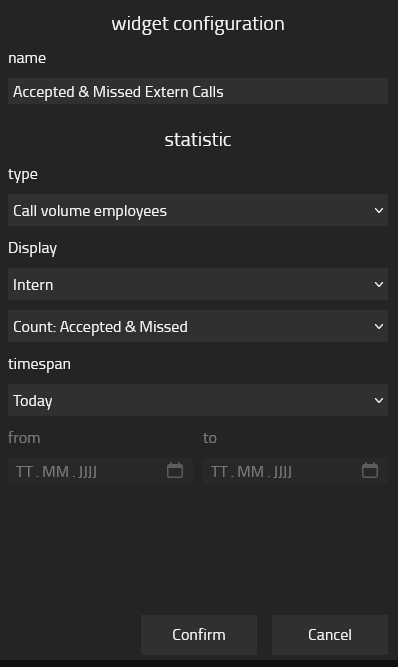
Task: Select the MM month segment in from date
Action: (x=55, y=471)
